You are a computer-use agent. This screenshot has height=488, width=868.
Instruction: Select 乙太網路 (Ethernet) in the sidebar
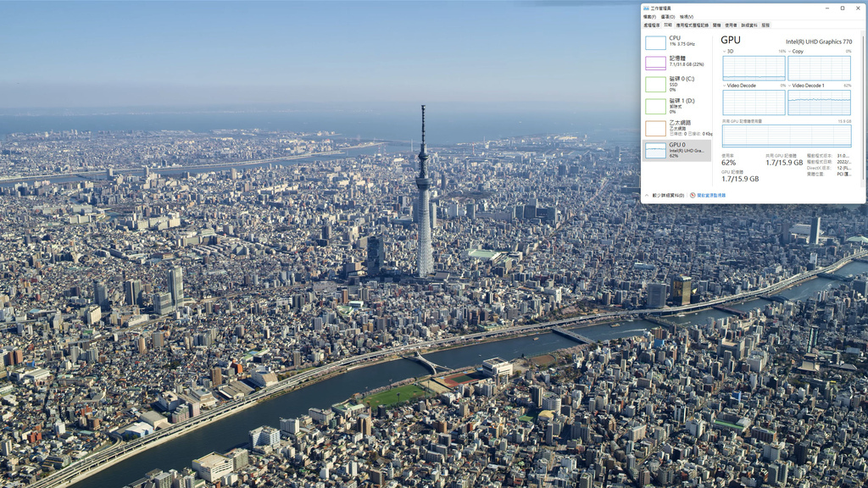pos(677,129)
